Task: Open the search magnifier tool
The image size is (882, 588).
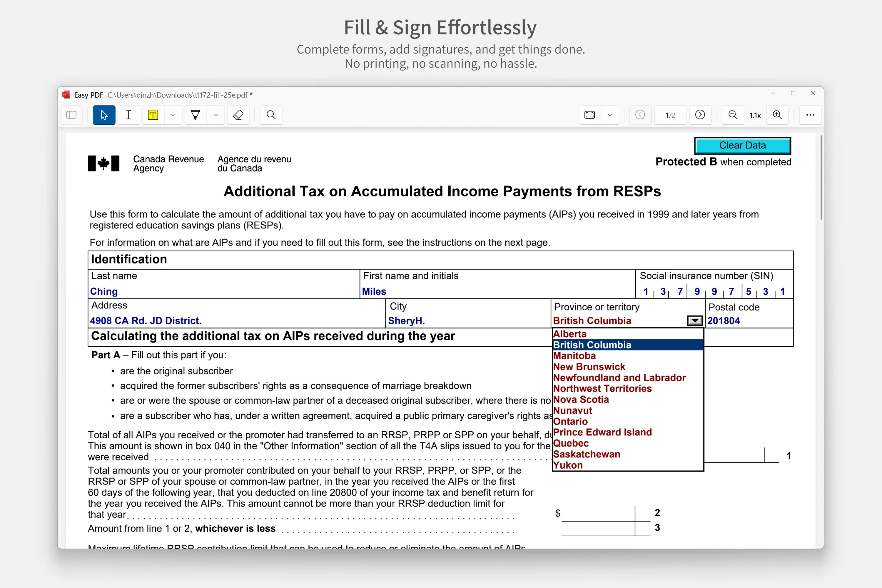Action: [271, 115]
